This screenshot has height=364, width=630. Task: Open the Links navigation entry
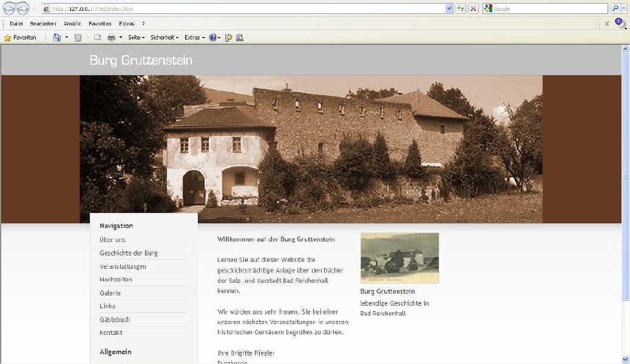click(107, 306)
